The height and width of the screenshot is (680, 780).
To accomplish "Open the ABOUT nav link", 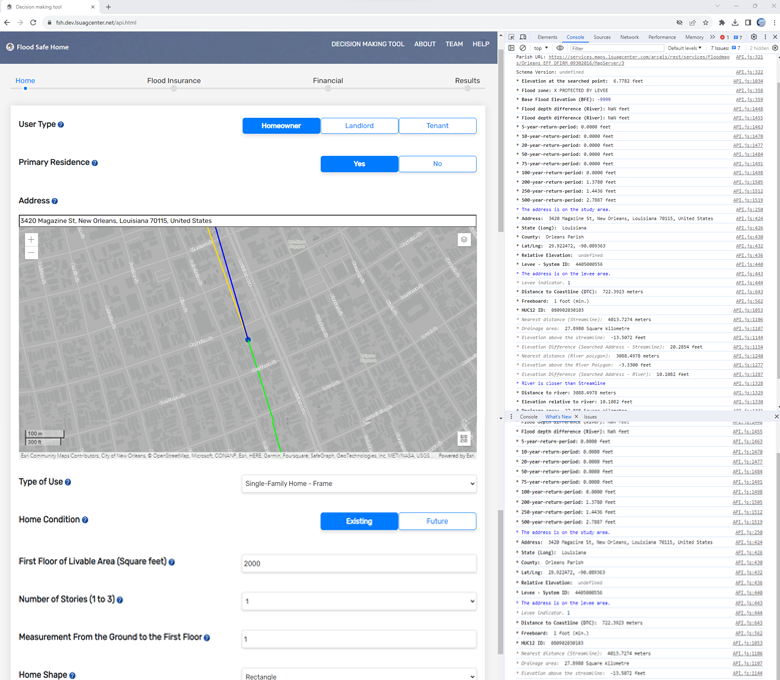I will (x=425, y=44).
